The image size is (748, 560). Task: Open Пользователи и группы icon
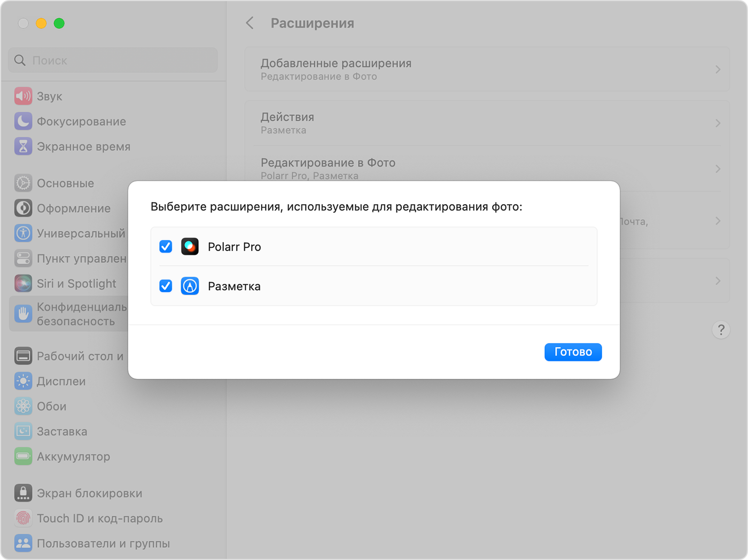23,543
